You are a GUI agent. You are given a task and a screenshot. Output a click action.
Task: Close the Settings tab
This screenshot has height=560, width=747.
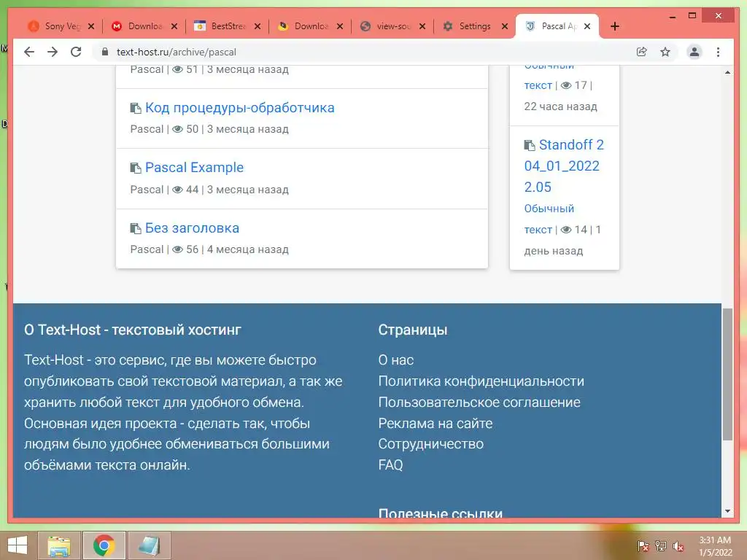tap(505, 26)
